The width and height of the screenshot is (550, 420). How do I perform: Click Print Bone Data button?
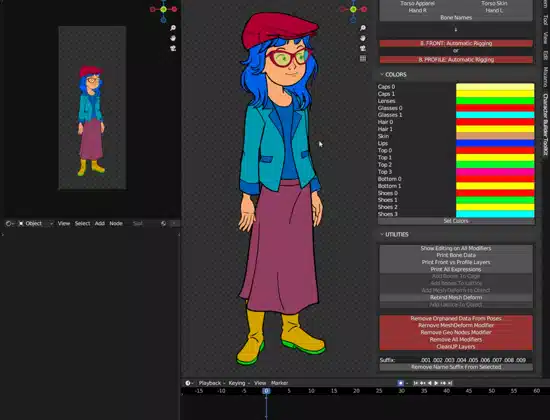[456, 255]
